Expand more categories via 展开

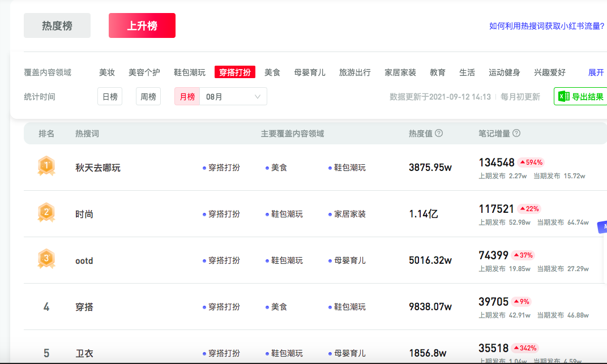[x=595, y=72]
